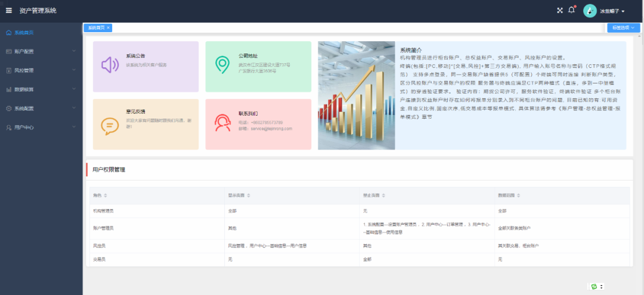Open the 标签选项 dropdown button
Image resolution: width=644 pixels, height=295 pixels.
coord(624,27)
